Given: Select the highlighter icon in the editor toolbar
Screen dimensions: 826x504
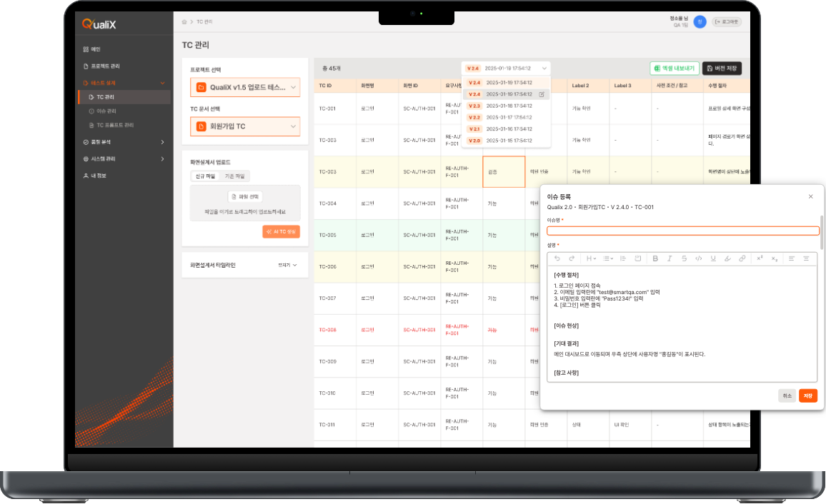Looking at the screenshot, I should pos(727,258).
